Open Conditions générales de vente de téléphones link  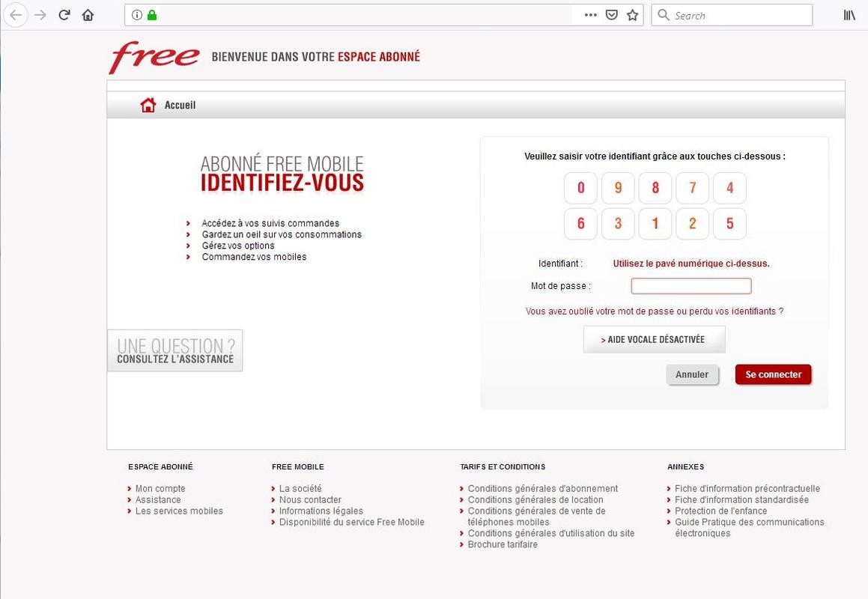tap(536, 517)
